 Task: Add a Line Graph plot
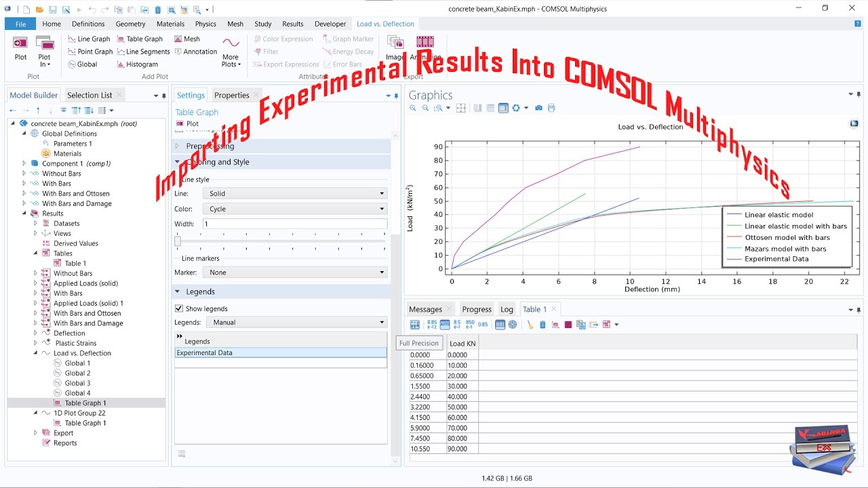[88, 39]
